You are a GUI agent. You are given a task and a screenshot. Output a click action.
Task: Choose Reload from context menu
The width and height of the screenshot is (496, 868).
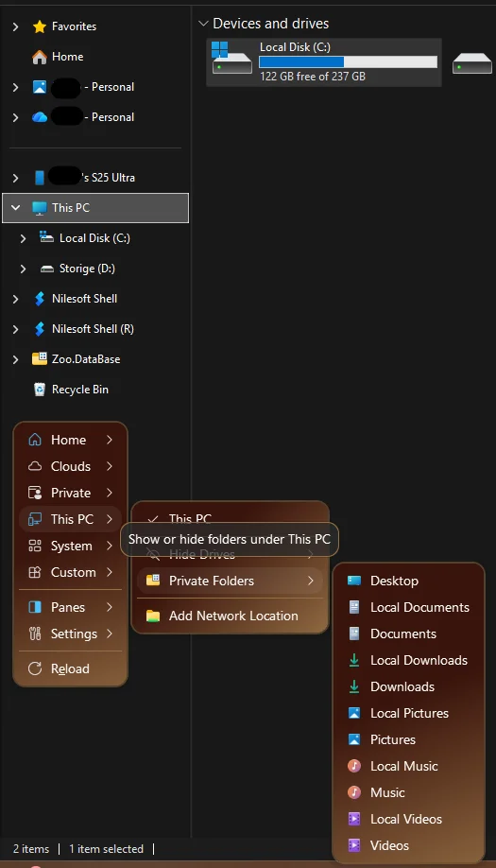pos(70,668)
